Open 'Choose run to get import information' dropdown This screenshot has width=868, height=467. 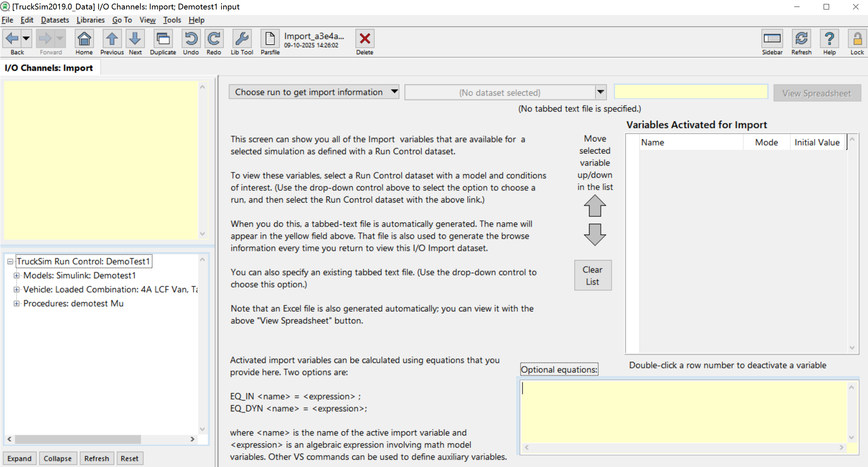click(314, 92)
